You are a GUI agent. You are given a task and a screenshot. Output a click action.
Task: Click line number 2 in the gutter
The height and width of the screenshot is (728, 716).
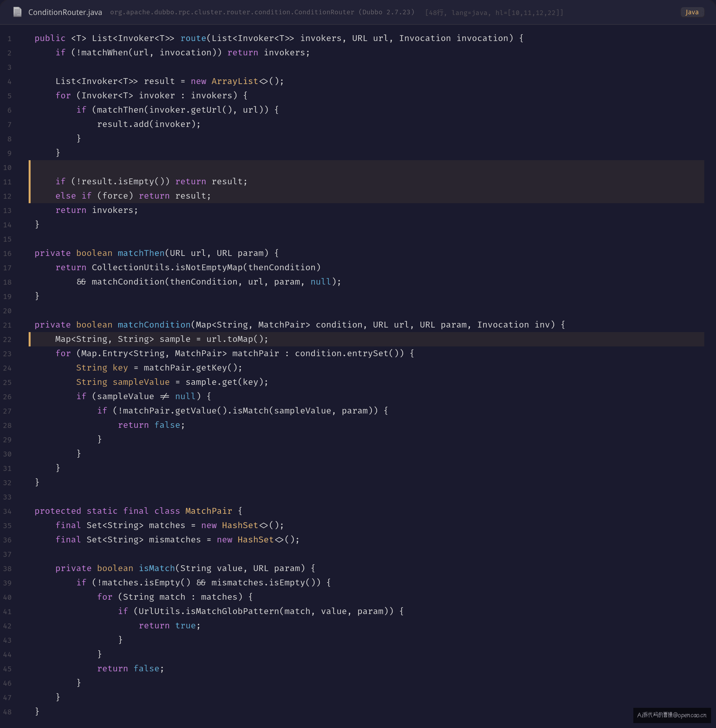pyautogui.click(x=9, y=53)
